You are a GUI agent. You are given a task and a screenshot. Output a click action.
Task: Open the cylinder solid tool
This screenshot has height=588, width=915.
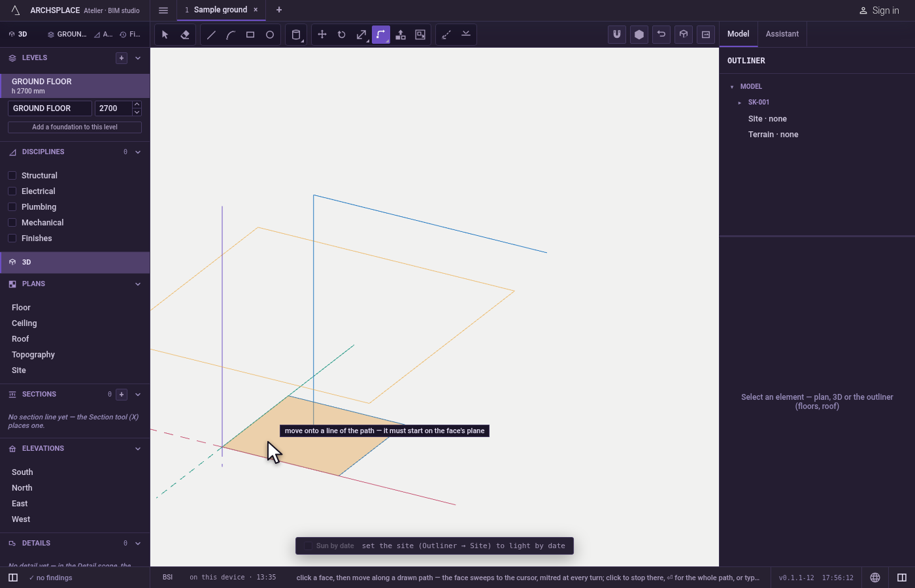pyautogui.click(x=296, y=35)
